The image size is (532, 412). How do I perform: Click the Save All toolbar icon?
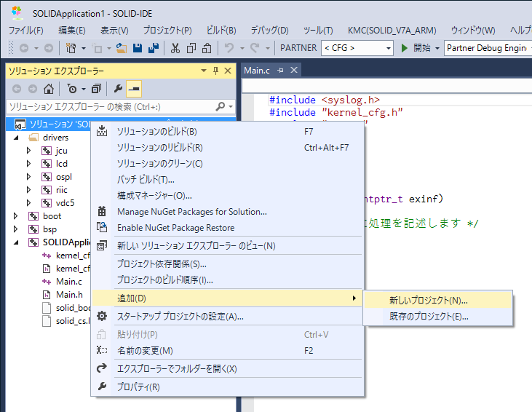click(x=154, y=48)
